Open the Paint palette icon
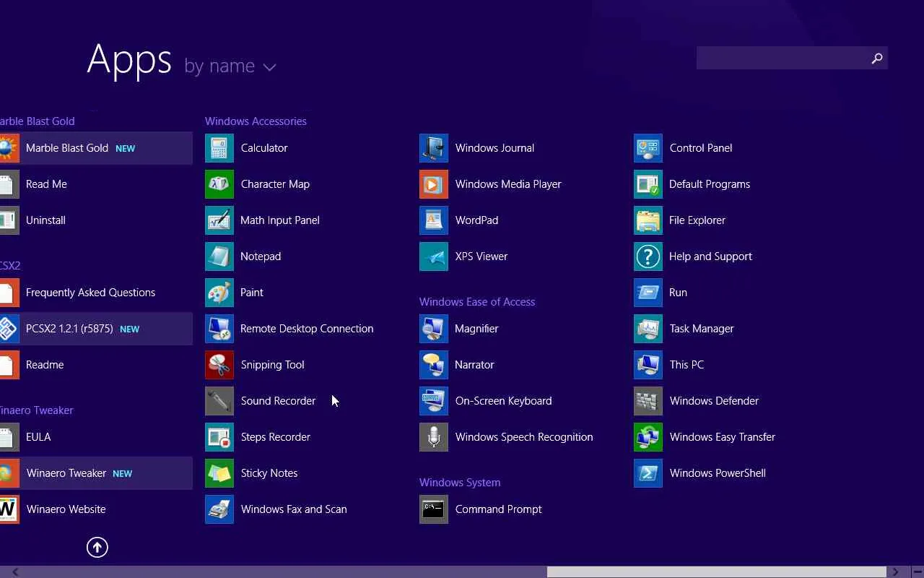 [219, 293]
